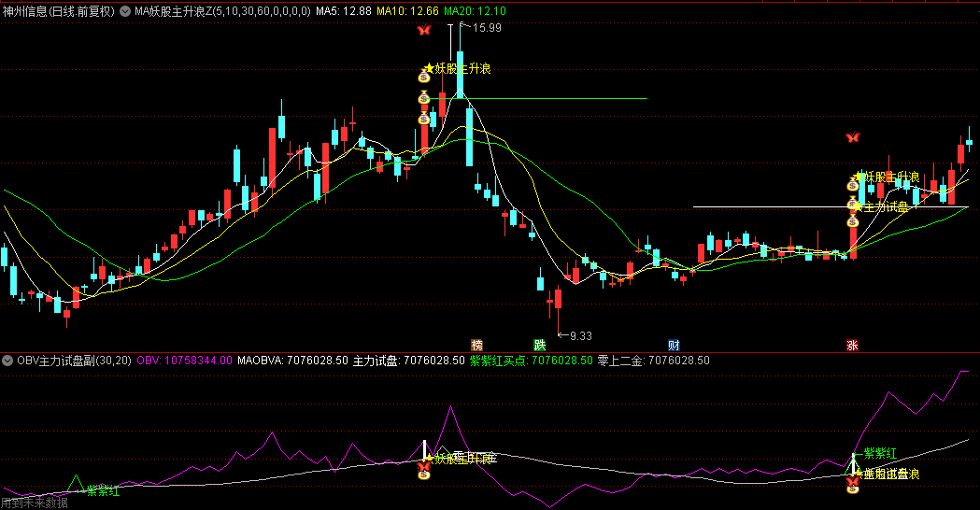Image resolution: width=980 pixels, height=510 pixels.
Task: Click the 榜 event marker icon
Action: pos(476,345)
